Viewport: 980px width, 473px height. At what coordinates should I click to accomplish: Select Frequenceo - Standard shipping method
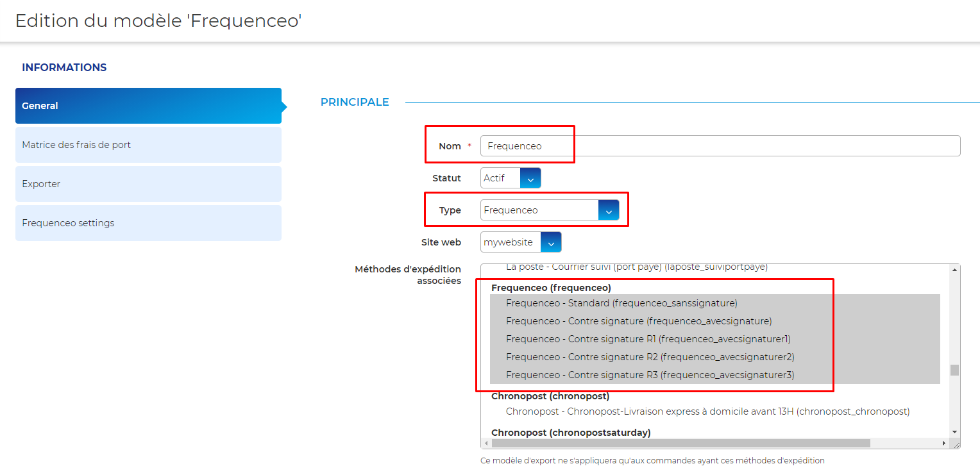(x=715, y=303)
